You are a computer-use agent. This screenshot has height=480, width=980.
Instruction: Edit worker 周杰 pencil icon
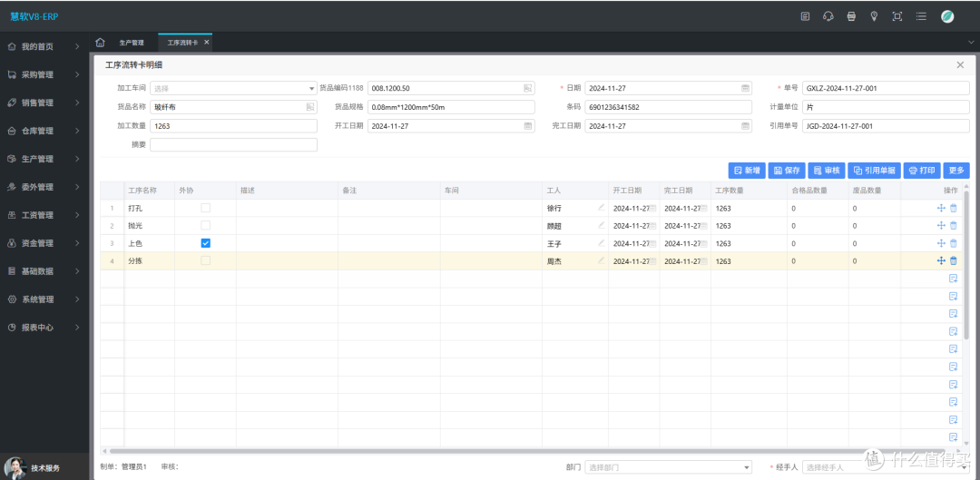pos(602,260)
